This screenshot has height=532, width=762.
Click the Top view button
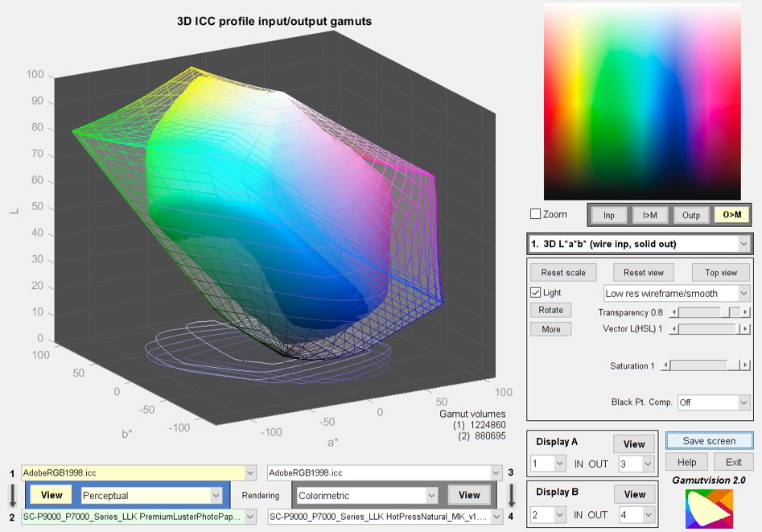coord(721,272)
